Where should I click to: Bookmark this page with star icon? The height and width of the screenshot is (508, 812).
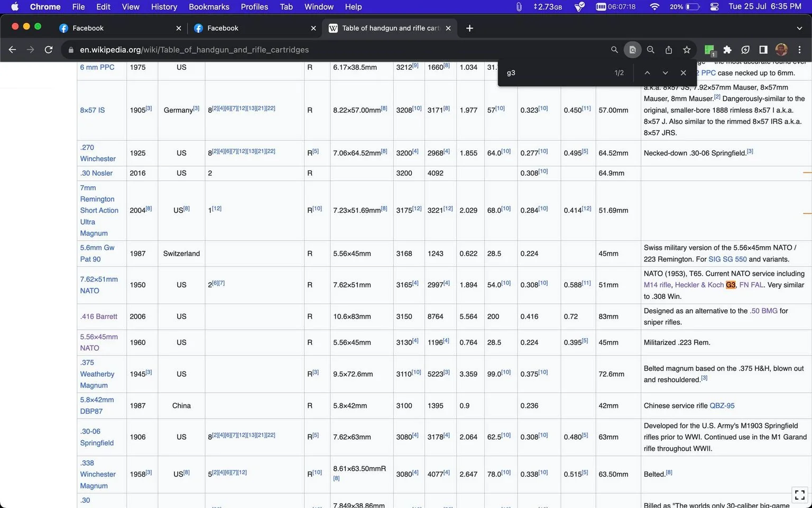pyautogui.click(x=687, y=50)
